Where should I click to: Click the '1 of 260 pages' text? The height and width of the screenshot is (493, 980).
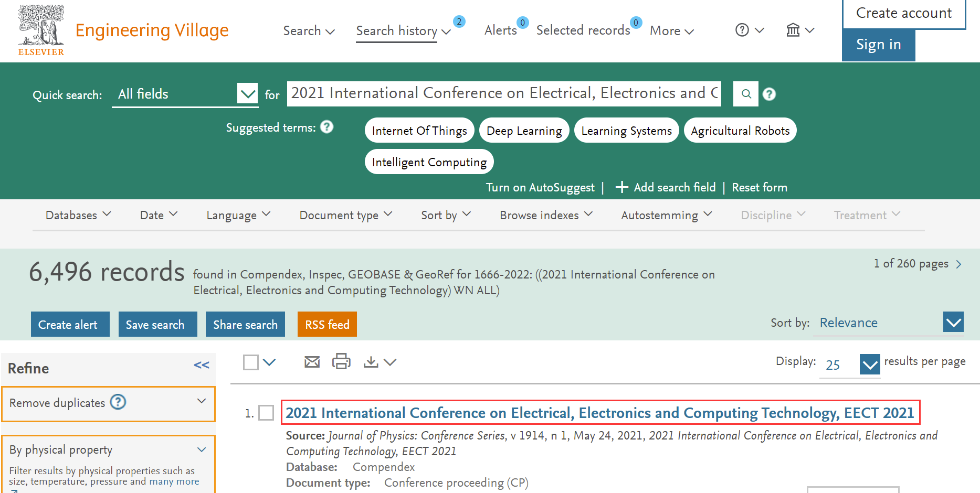click(x=911, y=264)
